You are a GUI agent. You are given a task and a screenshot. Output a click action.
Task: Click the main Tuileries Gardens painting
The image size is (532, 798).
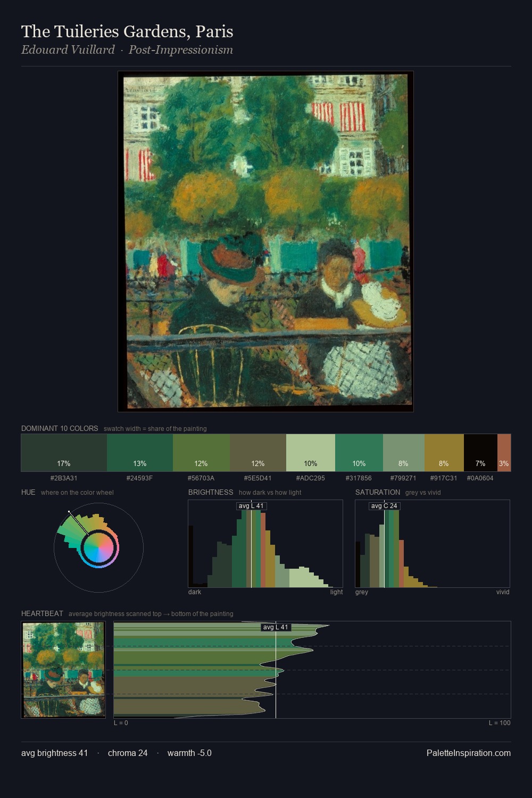click(x=265, y=242)
